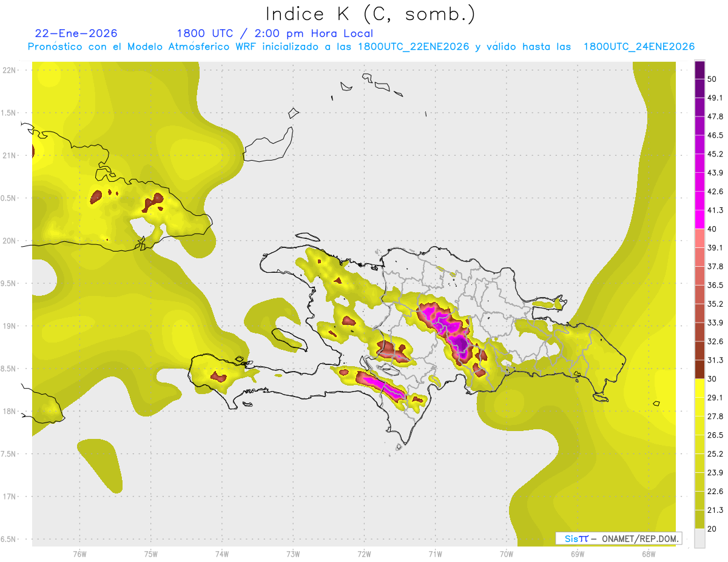Click the "19N" latitude label
Viewport: 728px width, 562px height.
8,326
